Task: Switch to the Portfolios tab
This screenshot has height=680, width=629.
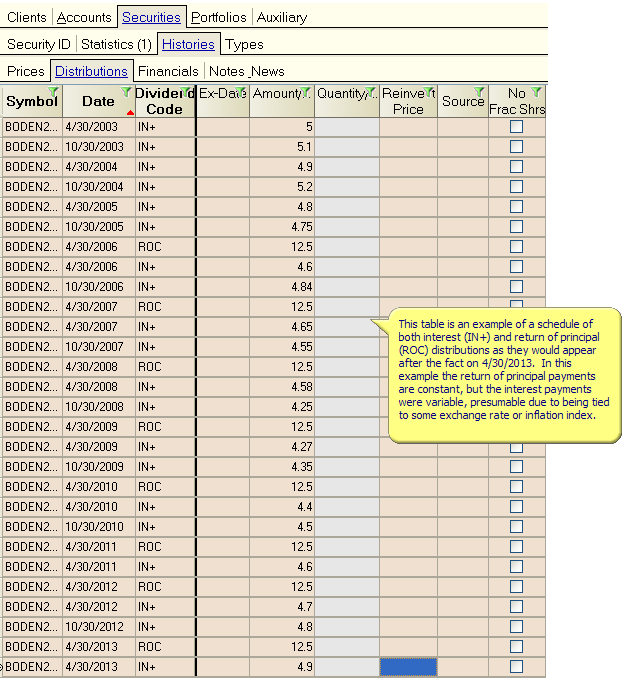Action: click(219, 17)
